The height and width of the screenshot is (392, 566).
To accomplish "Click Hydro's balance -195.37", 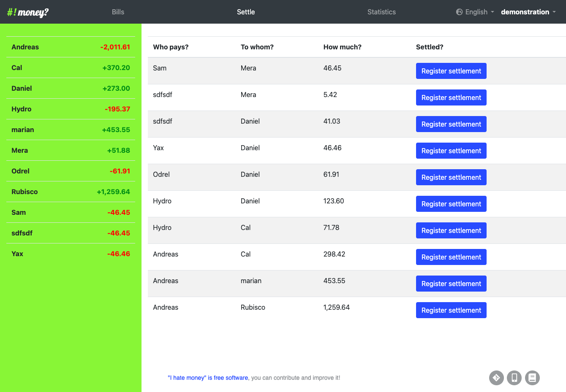I will (x=117, y=109).
